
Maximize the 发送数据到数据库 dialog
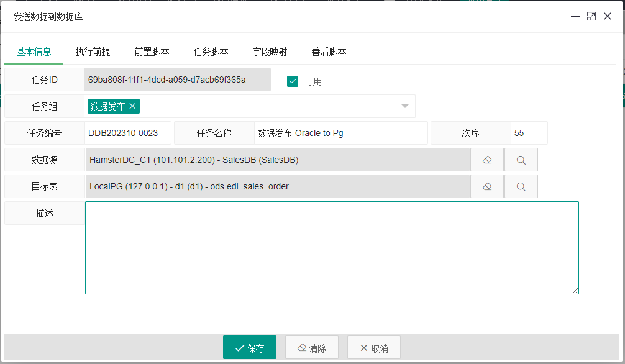coord(591,16)
